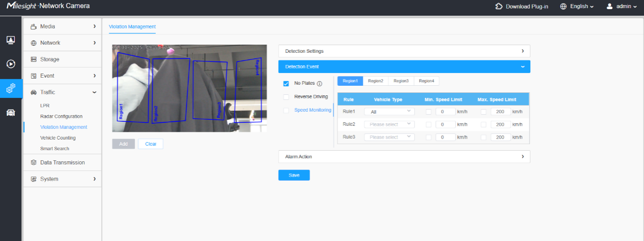Click the System menu icon
The width and height of the screenshot is (644, 241).
point(34,179)
